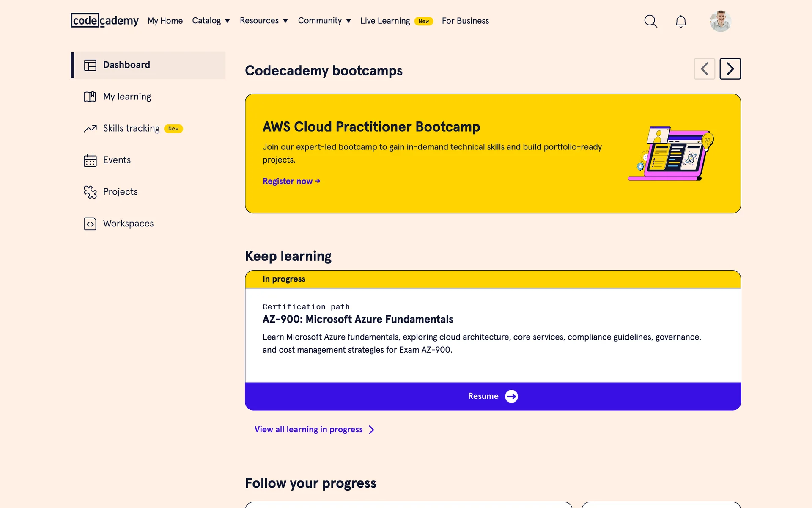
Task: Open Skills tracking chart icon
Action: (90, 129)
